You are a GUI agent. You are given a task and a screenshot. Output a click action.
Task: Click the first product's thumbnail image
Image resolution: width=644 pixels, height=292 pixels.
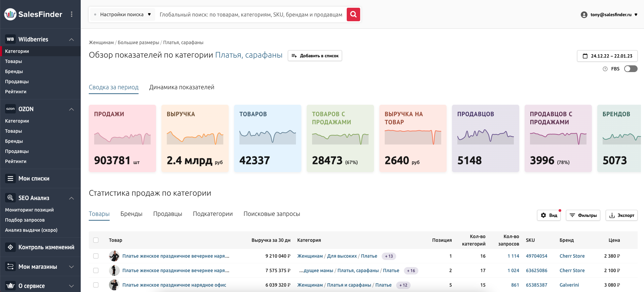[x=114, y=256]
